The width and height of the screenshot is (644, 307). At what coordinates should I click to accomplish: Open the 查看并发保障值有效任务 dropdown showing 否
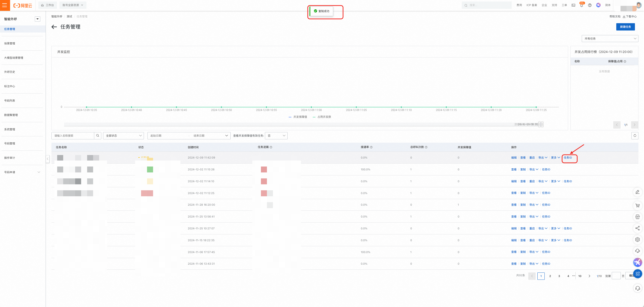(x=276, y=136)
